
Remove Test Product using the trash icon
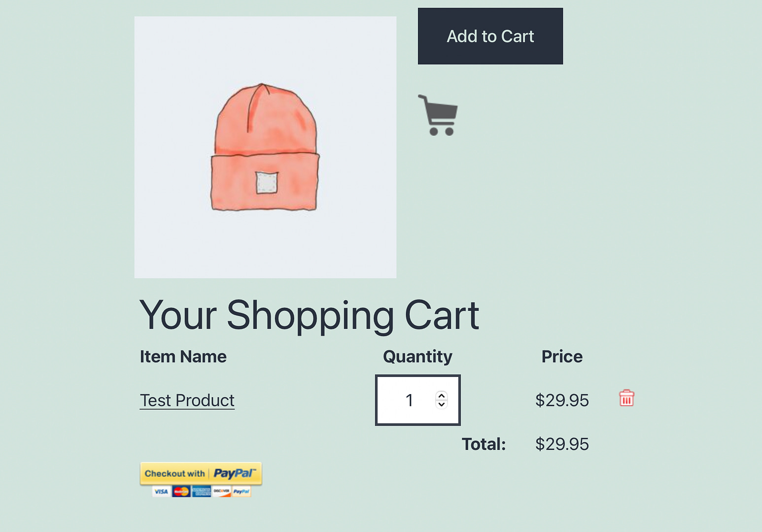point(626,398)
